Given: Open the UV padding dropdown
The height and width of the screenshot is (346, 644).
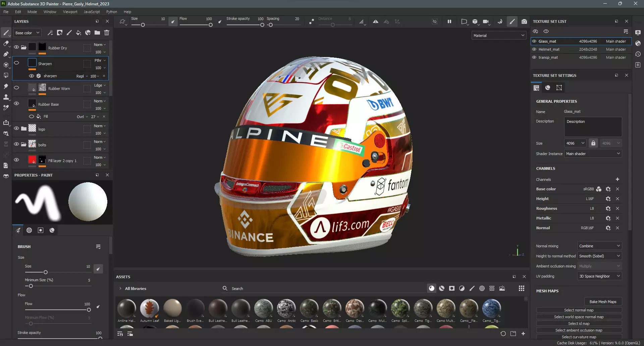Looking at the screenshot, I should [599, 276].
